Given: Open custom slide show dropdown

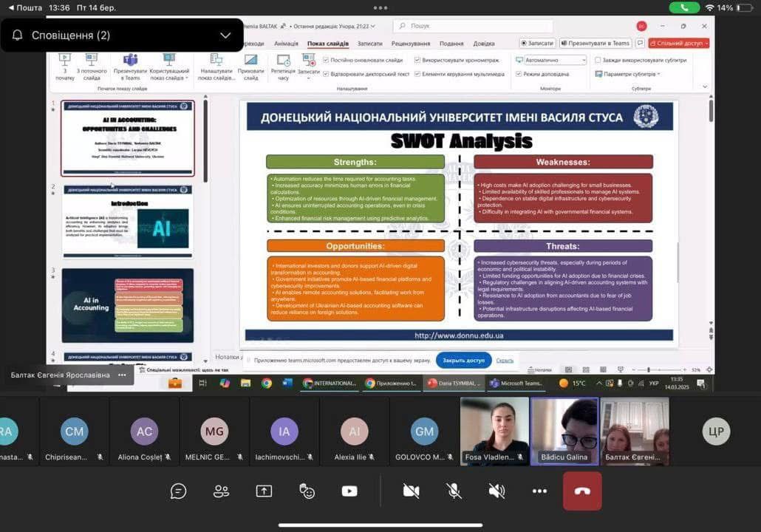Looking at the screenshot, I should (169, 67).
